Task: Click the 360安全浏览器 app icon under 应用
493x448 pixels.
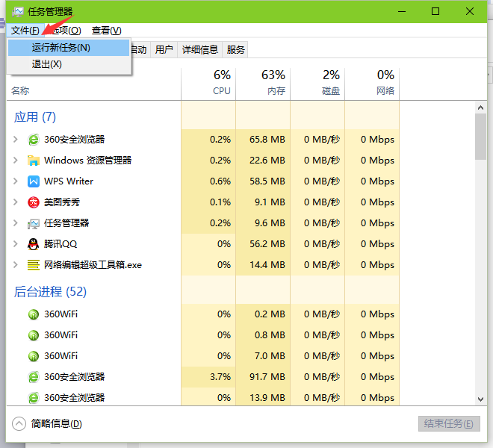Action: click(x=34, y=140)
